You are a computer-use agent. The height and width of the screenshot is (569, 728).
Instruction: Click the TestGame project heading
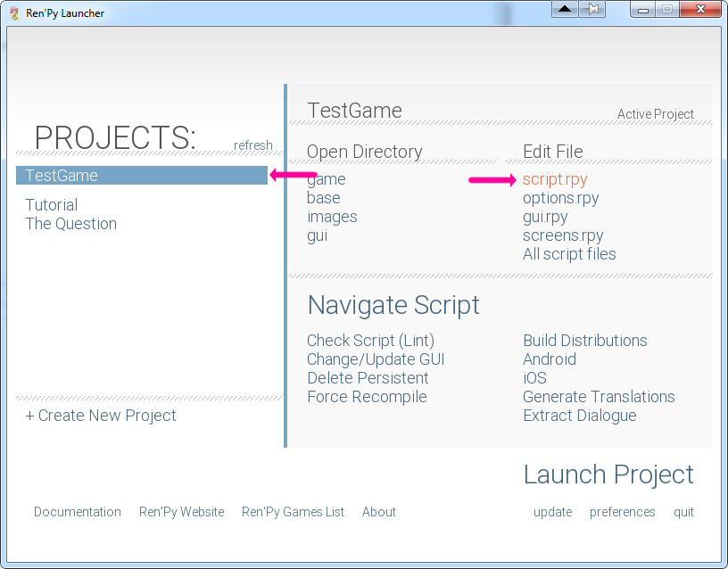(355, 111)
